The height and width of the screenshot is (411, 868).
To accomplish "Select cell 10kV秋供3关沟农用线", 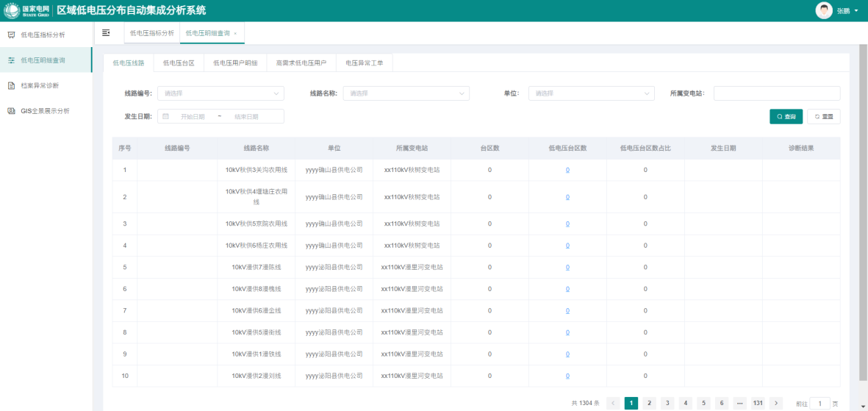I will pyautogui.click(x=257, y=170).
